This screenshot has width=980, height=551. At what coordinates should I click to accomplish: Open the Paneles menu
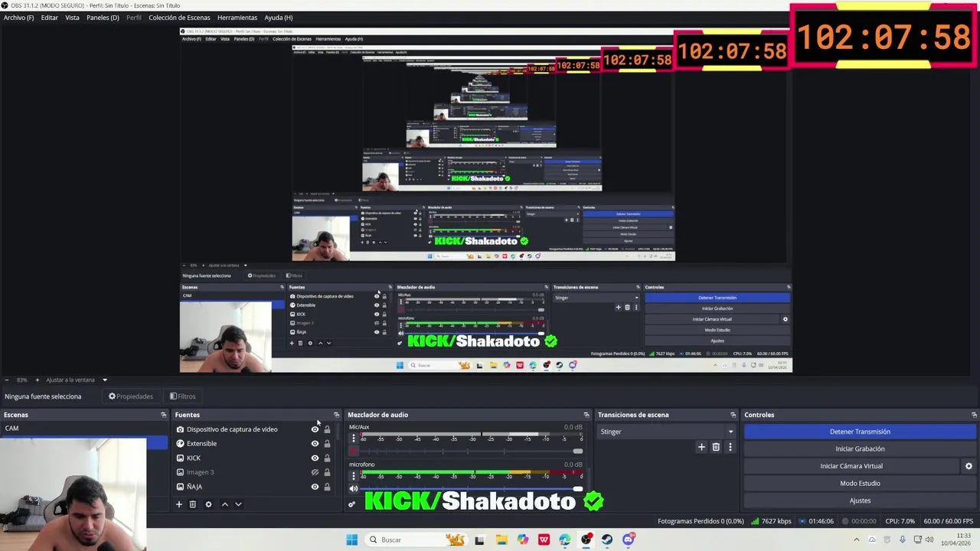point(103,18)
